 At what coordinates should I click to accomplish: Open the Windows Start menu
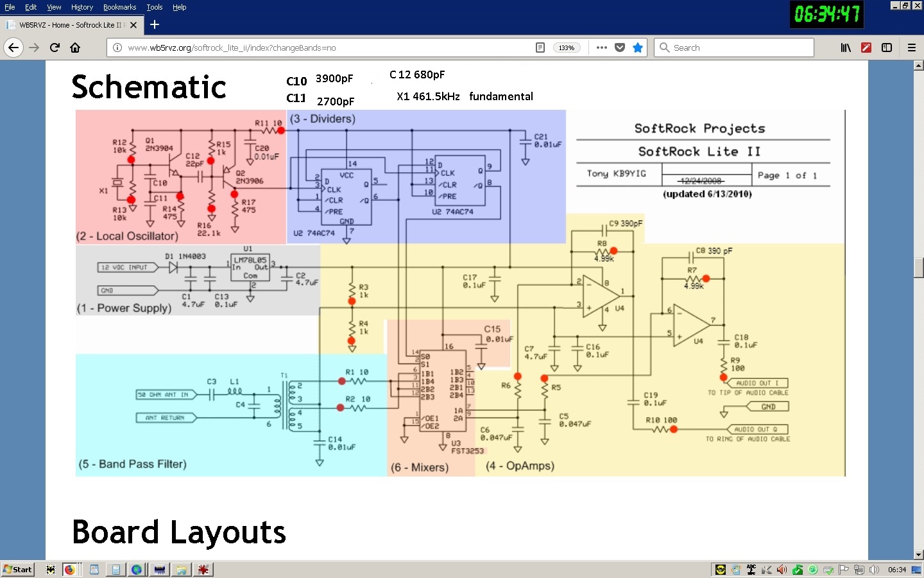(17, 570)
